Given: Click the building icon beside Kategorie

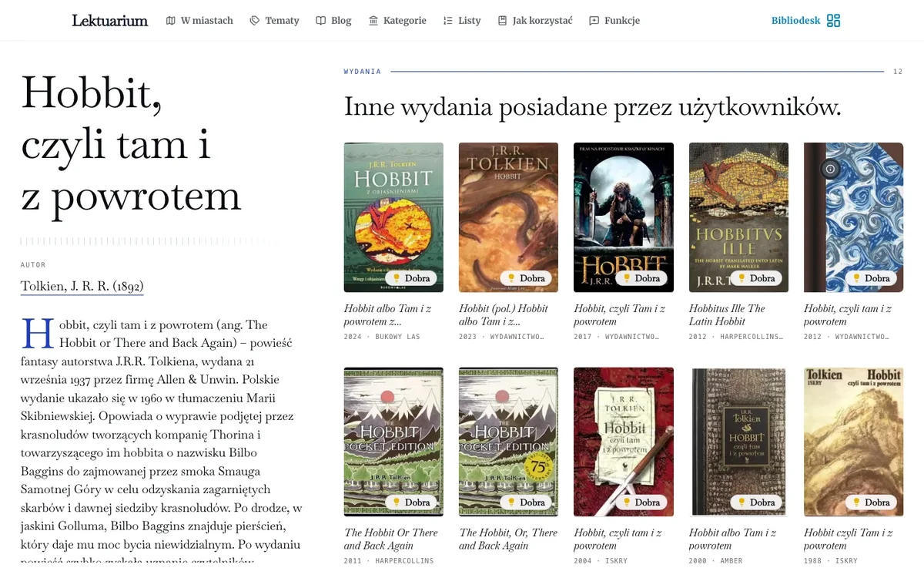Looking at the screenshot, I should [x=373, y=21].
